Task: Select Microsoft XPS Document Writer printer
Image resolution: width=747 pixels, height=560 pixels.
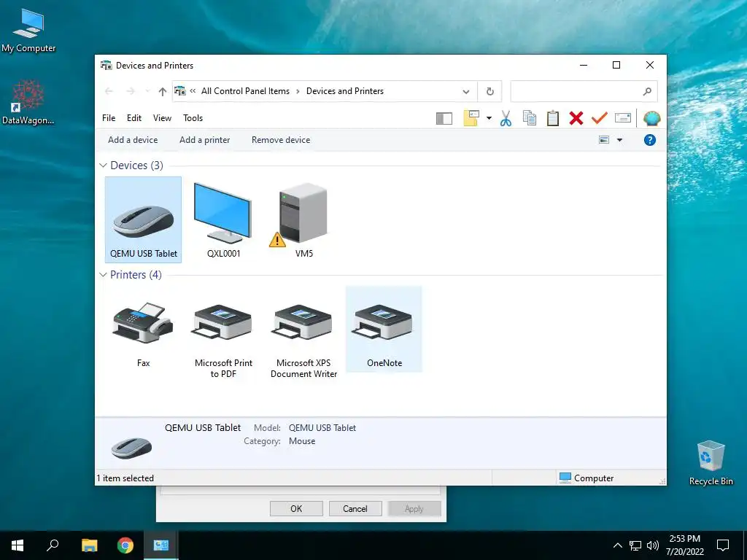Action: [303, 334]
